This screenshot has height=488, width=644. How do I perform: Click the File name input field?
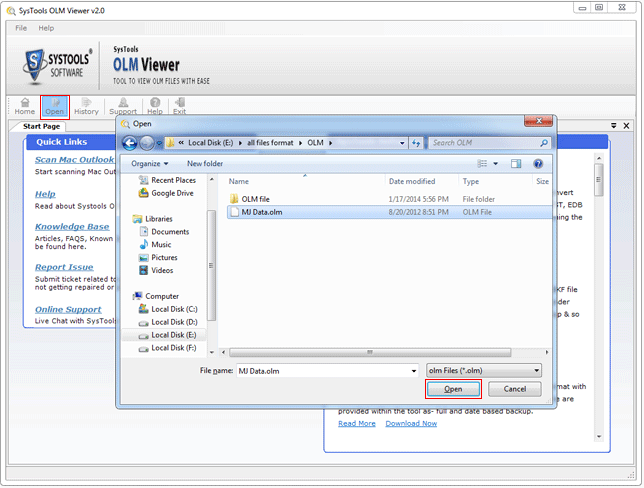pos(323,371)
